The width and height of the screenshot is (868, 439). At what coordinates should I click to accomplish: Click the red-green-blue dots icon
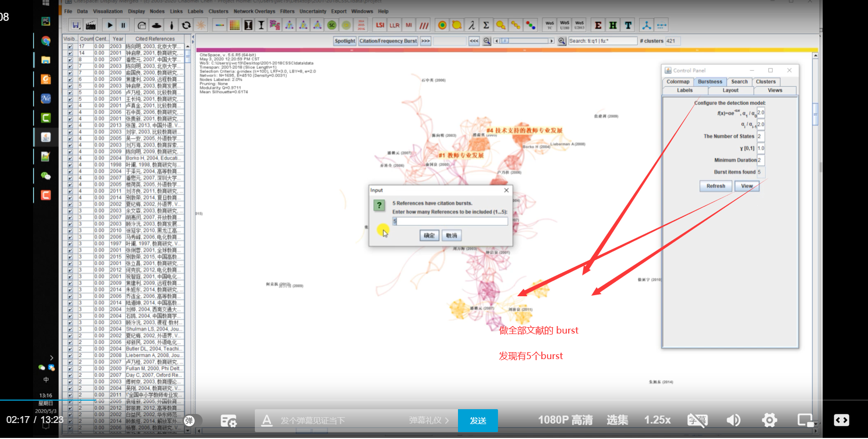point(531,25)
